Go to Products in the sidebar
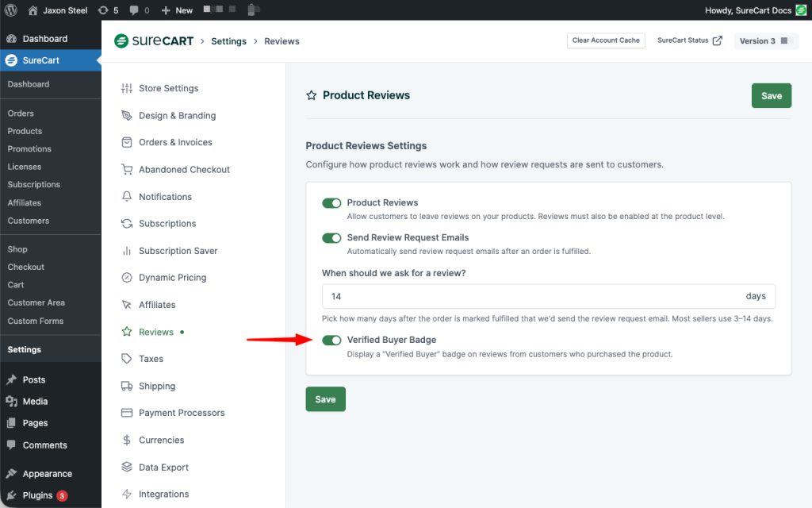The image size is (812, 508). (25, 131)
